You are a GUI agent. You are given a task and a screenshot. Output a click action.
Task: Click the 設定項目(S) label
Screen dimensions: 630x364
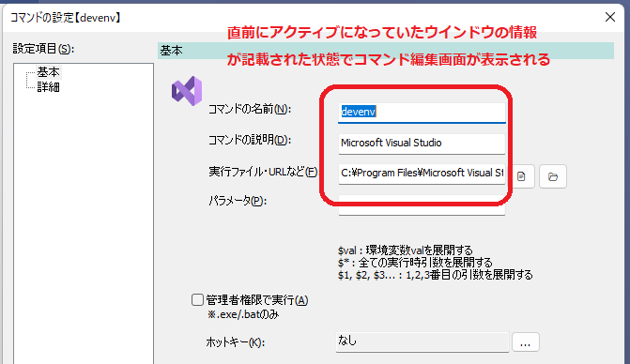pos(43,49)
